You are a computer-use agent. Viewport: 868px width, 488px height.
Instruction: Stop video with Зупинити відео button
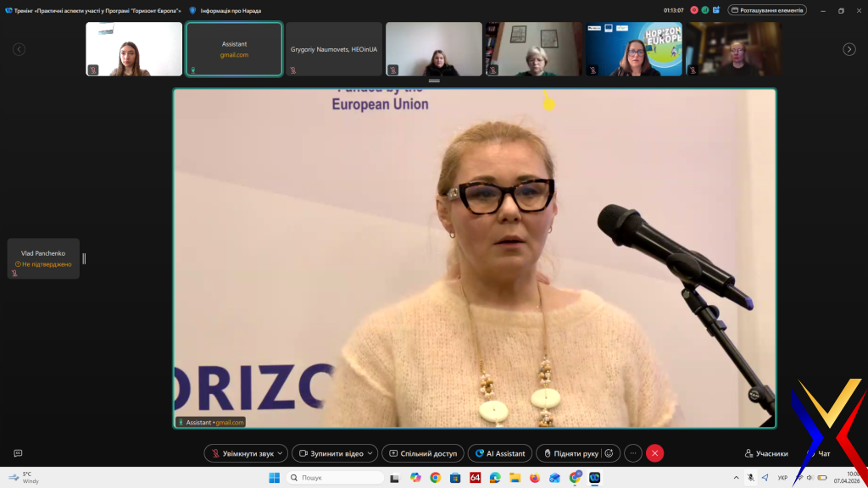330,453
